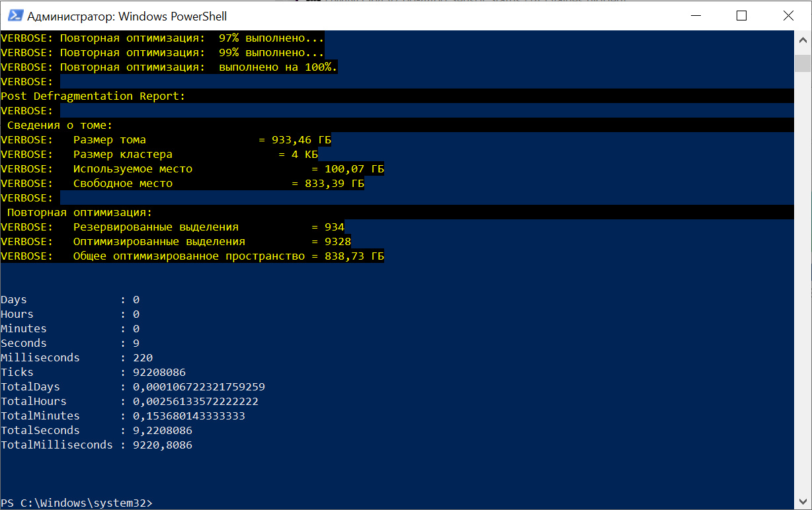Click the window title 'Администратор: Windows PowerShell'
The height and width of the screenshot is (510, 812).
tap(127, 16)
